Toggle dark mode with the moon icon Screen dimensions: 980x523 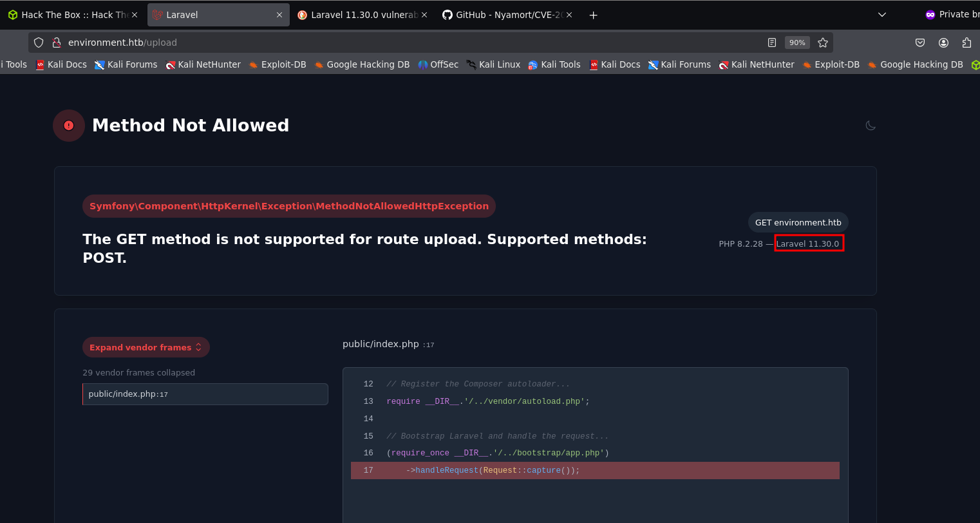pos(871,126)
